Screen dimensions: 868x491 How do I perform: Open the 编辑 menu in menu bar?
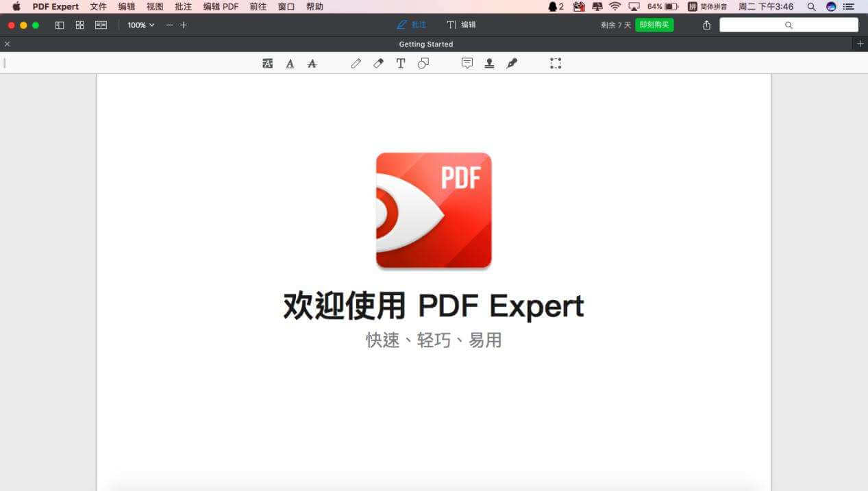click(127, 6)
